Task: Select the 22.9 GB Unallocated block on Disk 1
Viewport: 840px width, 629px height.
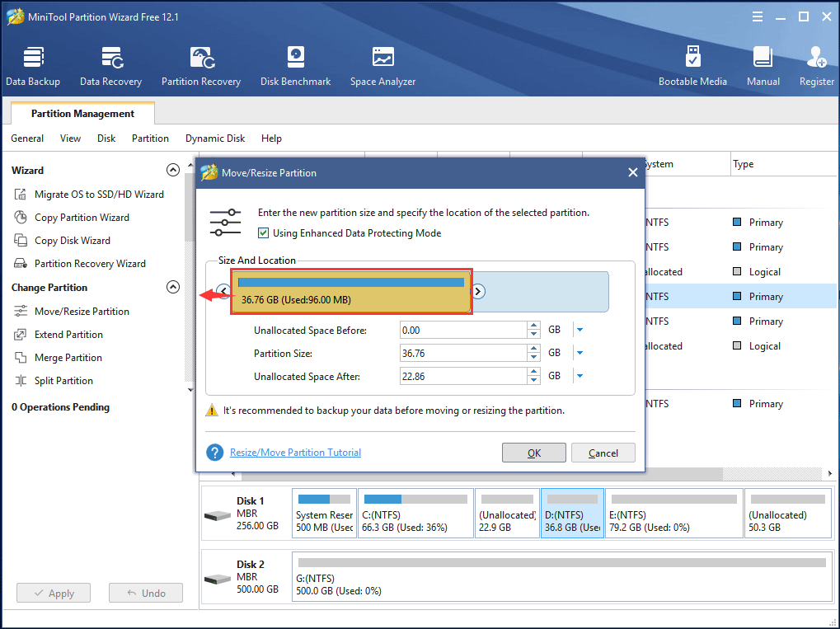Action: pos(507,514)
